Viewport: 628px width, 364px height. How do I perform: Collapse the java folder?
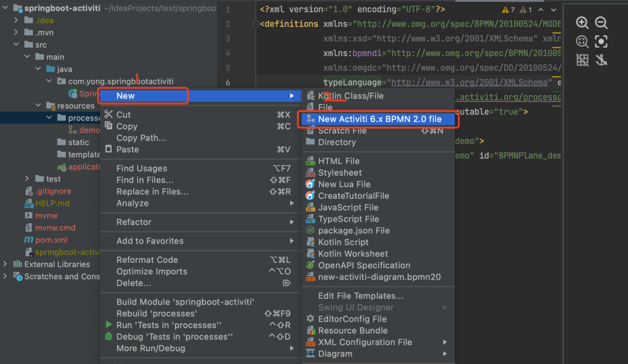point(38,69)
